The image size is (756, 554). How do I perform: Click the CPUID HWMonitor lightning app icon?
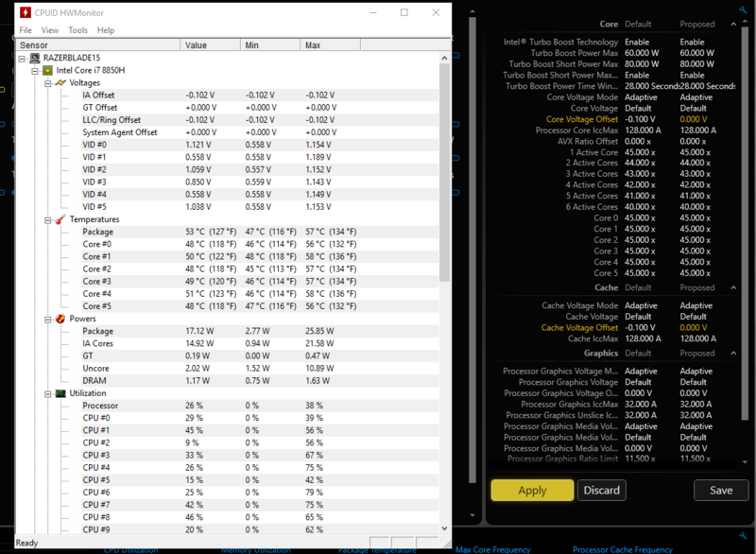coord(26,12)
